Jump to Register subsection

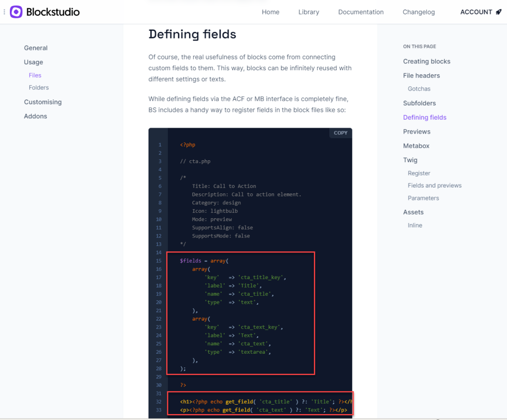tap(419, 173)
